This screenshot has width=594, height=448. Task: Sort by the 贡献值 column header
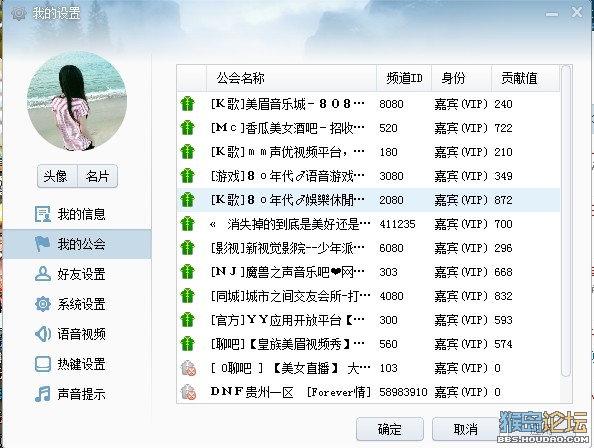[525, 78]
